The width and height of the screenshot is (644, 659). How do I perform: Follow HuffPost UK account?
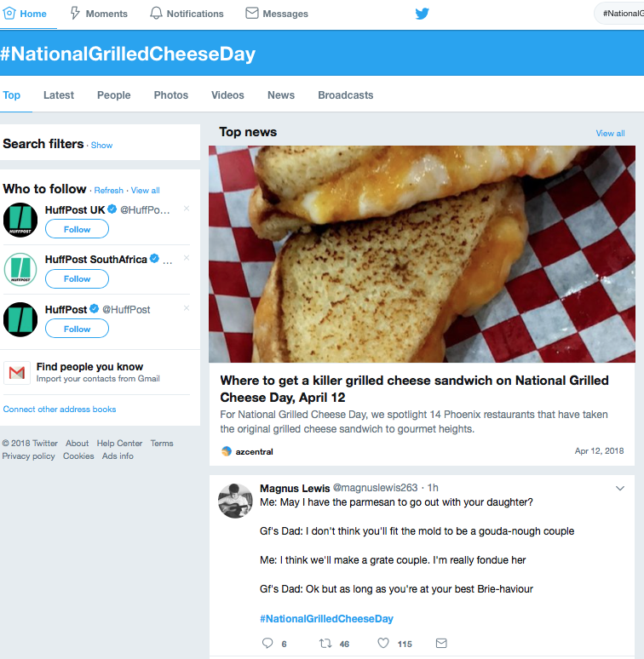click(77, 230)
